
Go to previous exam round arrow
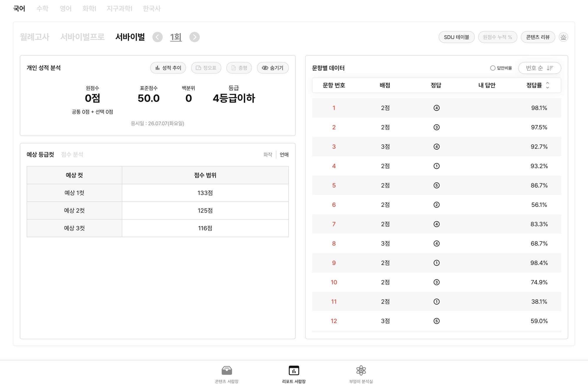[x=158, y=37]
